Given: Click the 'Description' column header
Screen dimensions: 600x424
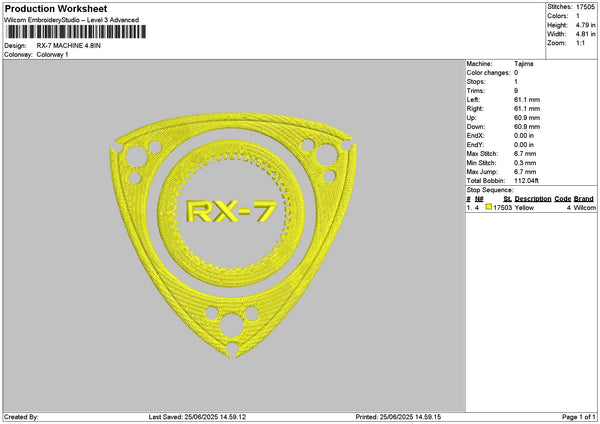Looking at the screenshot, I should click(x=533, y=199).
